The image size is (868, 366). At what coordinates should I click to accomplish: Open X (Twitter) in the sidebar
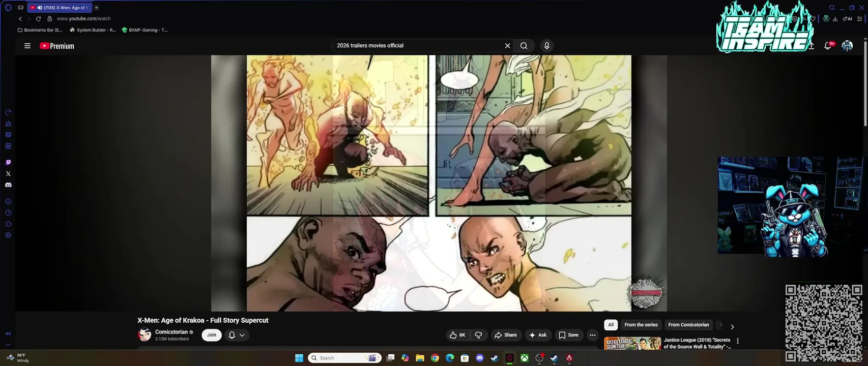pos(8,174)
